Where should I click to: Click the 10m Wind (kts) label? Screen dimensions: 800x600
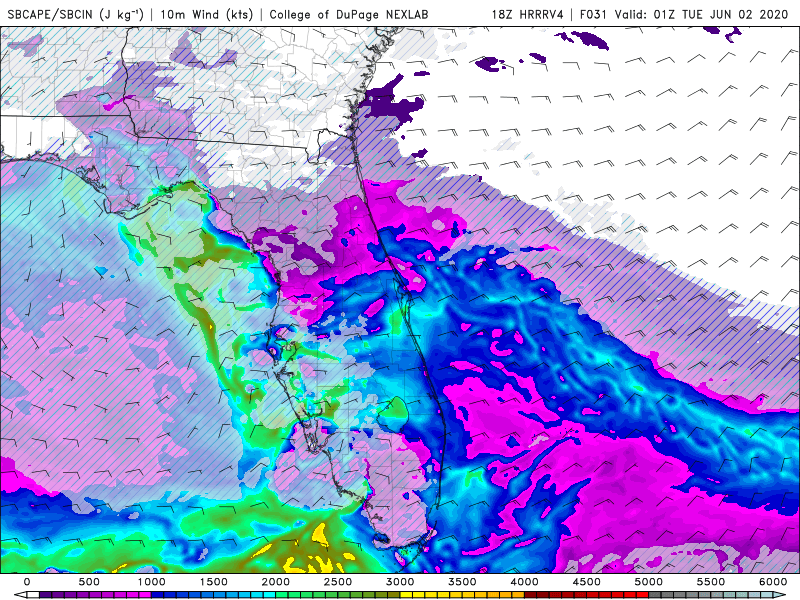click(207, 14)
